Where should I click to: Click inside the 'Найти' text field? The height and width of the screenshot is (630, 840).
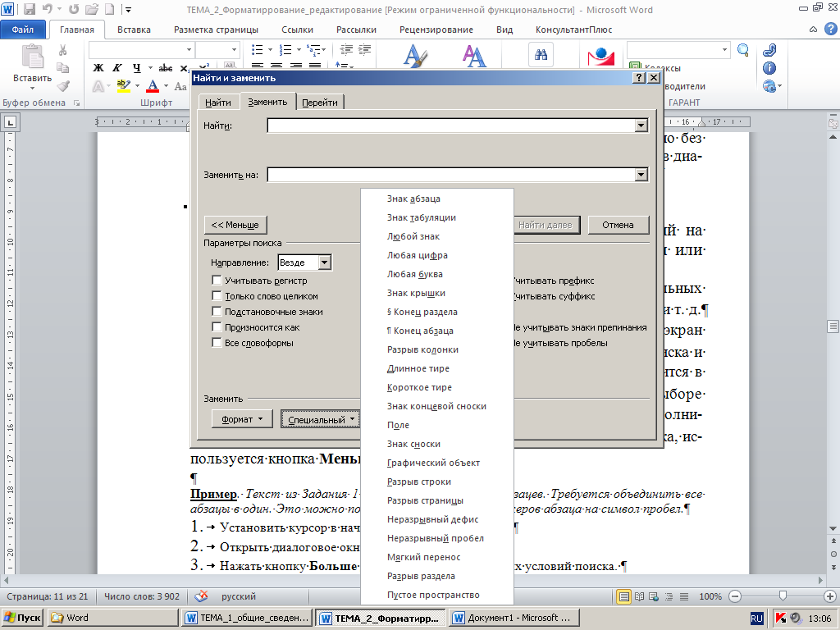click(450, 126)
